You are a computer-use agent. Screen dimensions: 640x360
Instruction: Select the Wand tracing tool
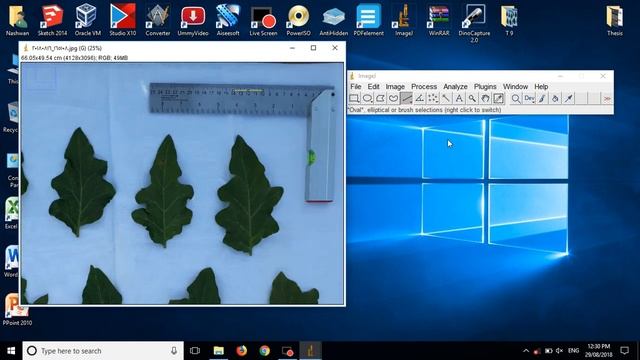446,98
